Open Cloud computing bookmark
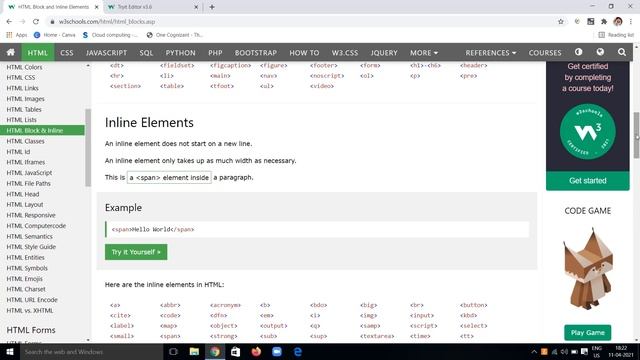 click(x=110, y=35)
